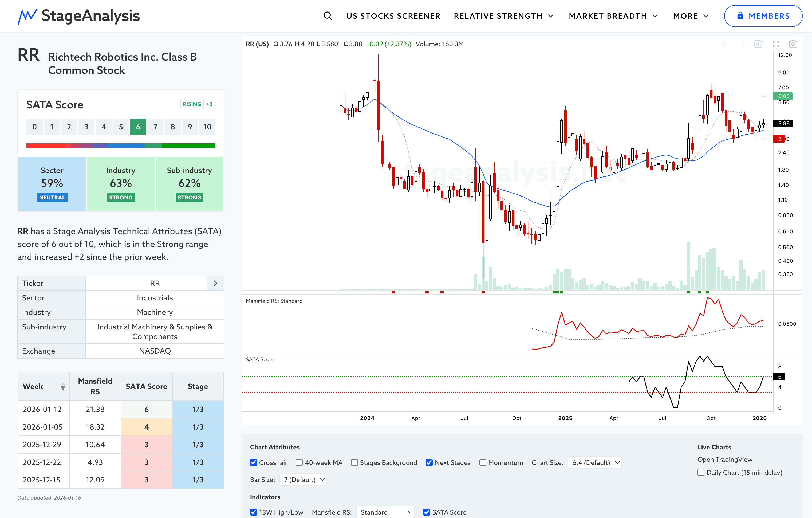Open the Mansfield RS Standard dropdown
Screen dimensions: 812x518
[385, 512]
